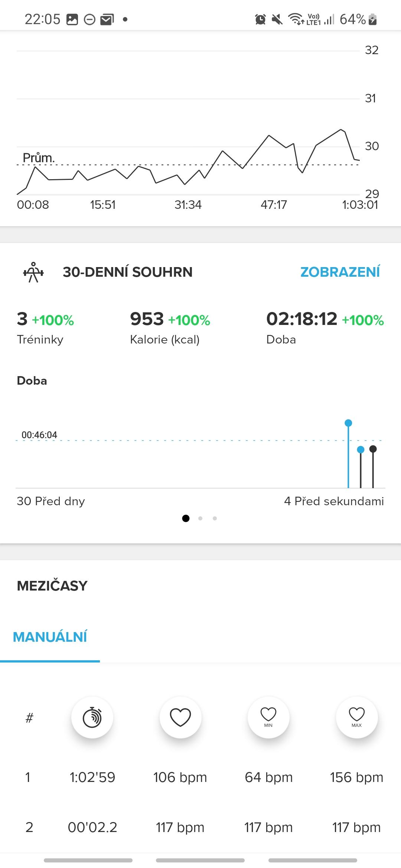
Task: Select the third summary page dot
Action: pos(215,518)
